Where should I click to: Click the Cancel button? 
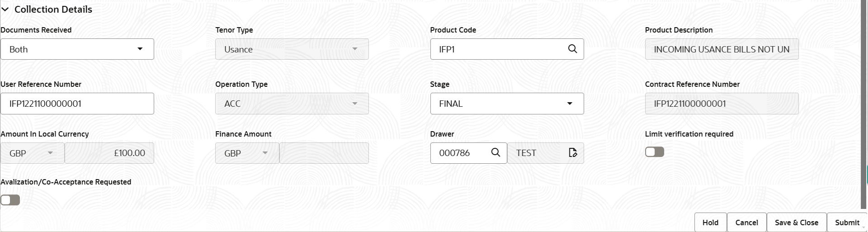coord(746,222)
